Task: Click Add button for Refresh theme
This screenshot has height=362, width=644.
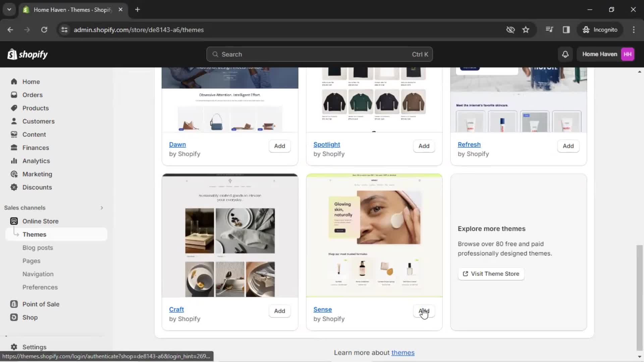Action: click(569, 145)
